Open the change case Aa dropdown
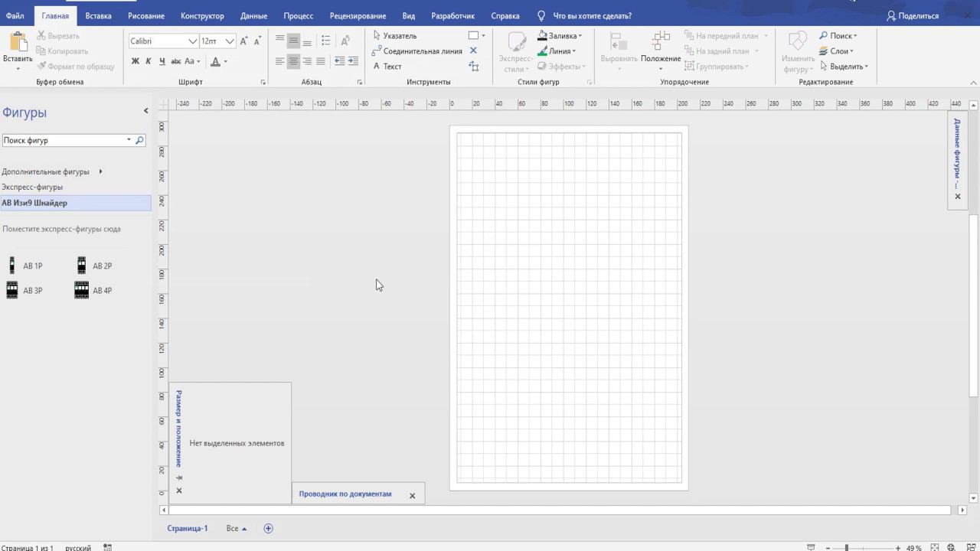Viewport: 980px width, 551px height. 191,61
